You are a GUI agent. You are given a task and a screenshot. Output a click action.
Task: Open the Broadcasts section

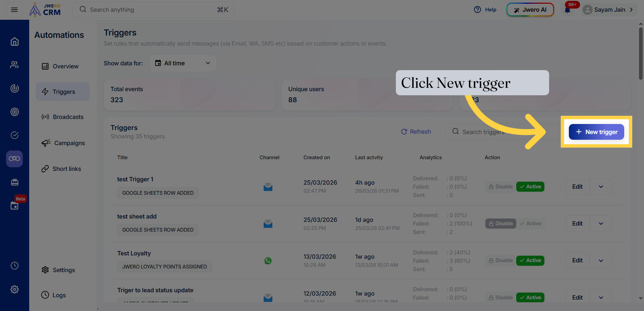tap(63, 117)
